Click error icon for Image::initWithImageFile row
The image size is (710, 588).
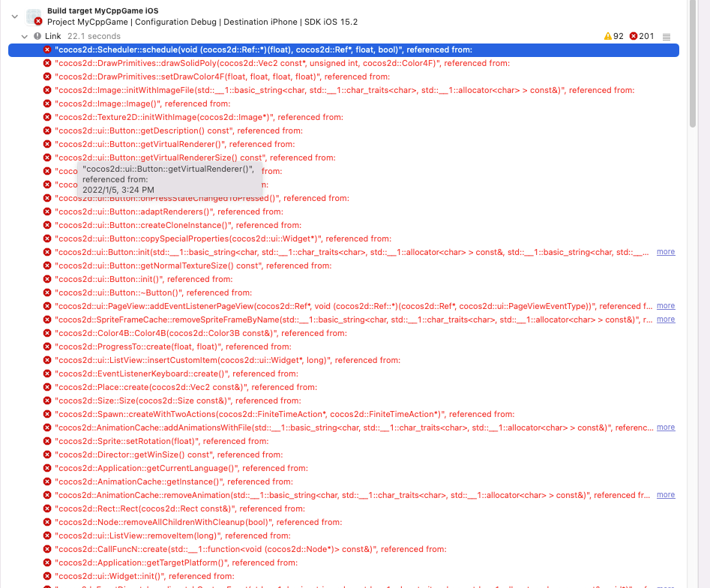(47, 90)
